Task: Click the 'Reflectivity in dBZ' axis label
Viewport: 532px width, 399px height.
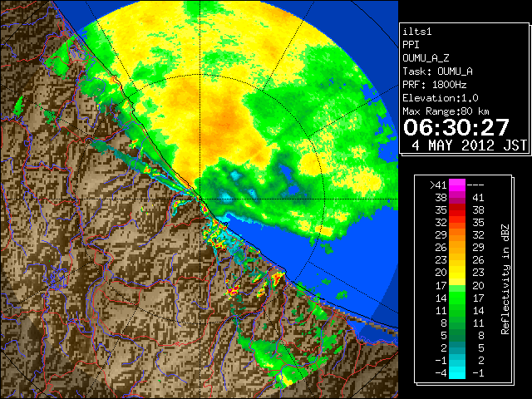Action: pyautogui.click(x=505, y=279)
